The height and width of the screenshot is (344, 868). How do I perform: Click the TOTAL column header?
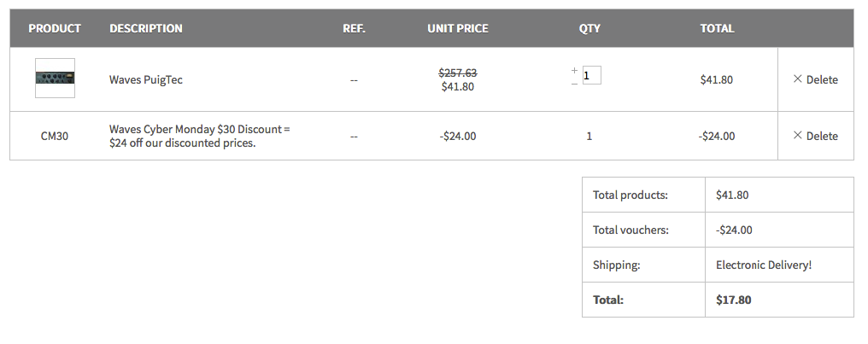tap(717, 28)
